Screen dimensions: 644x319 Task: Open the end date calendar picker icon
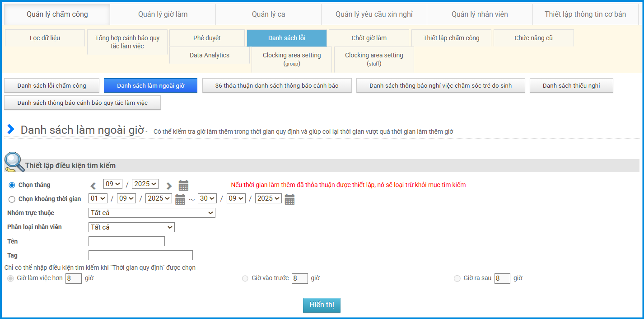tap(289, 199)
